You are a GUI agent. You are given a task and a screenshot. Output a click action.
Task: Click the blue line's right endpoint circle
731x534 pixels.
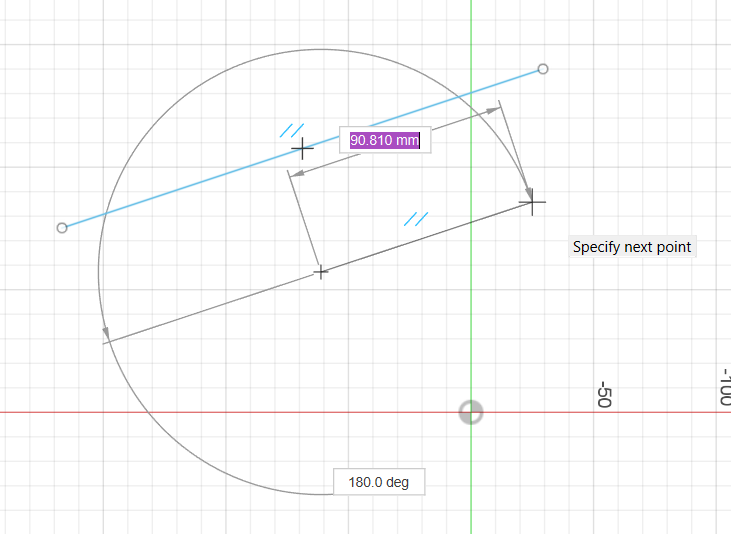point(543,69)
